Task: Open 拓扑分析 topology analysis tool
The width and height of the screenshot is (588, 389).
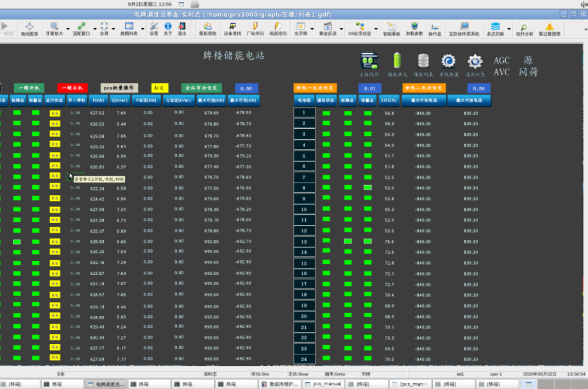Action: [x=524, y=28]
